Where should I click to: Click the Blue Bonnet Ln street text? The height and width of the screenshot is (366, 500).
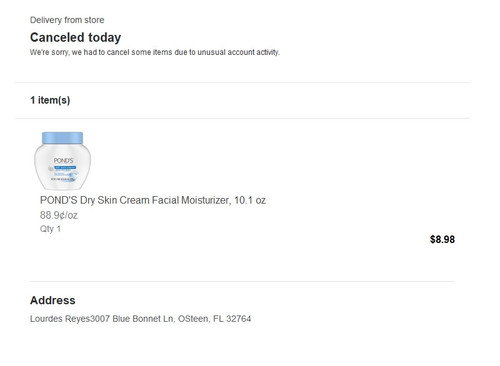143,319
